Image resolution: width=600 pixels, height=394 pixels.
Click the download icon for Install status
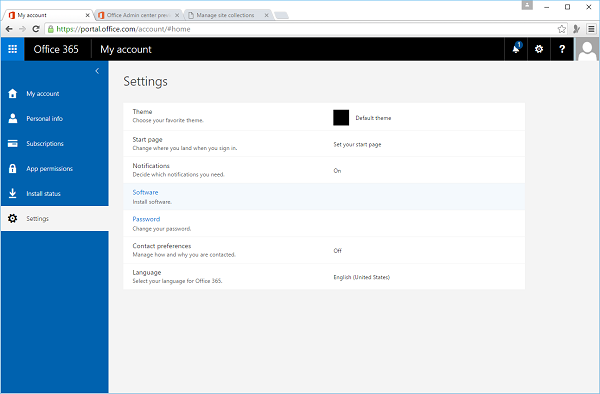13,193
